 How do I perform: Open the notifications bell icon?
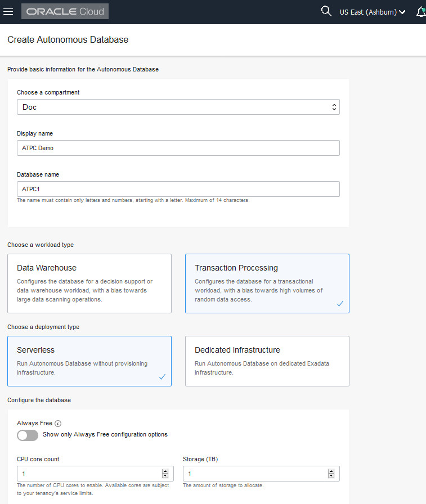tap(421, 12)
